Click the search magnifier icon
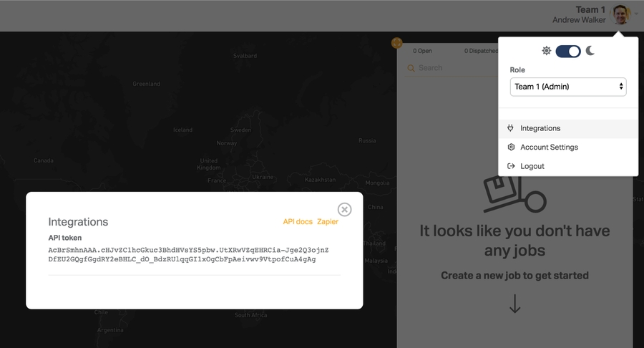Image resolution: width=644 pixels, height=348 pixels. click(411, 68)
